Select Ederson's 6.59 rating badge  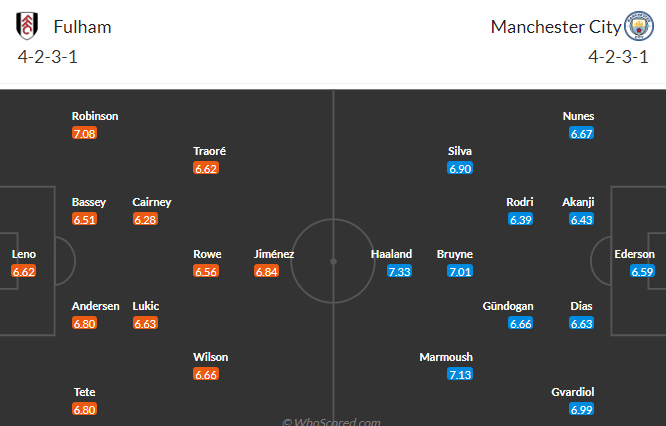click(642, 271)
